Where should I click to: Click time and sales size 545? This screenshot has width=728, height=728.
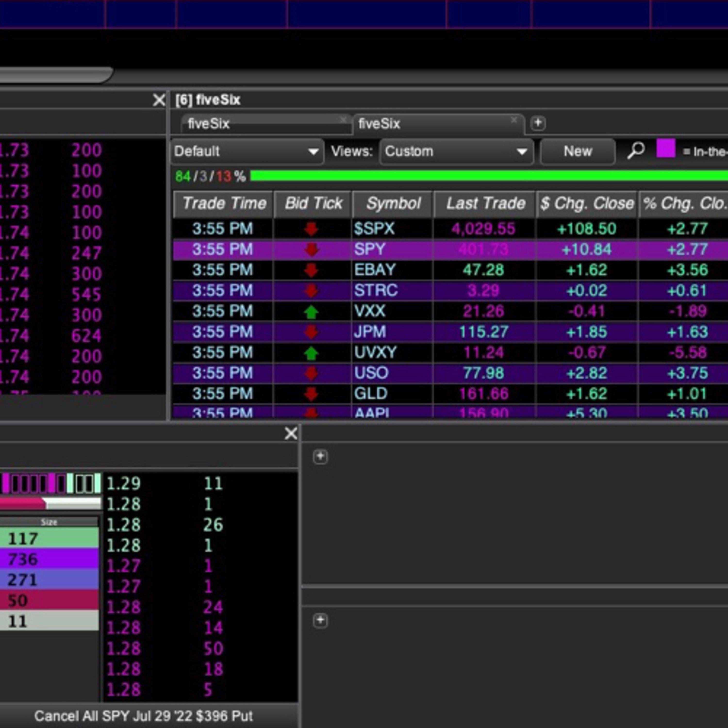tap(86, 294)
